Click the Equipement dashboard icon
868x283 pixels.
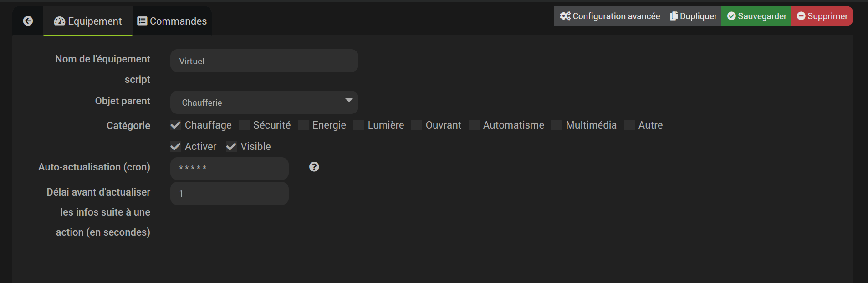tap(60, 21)
